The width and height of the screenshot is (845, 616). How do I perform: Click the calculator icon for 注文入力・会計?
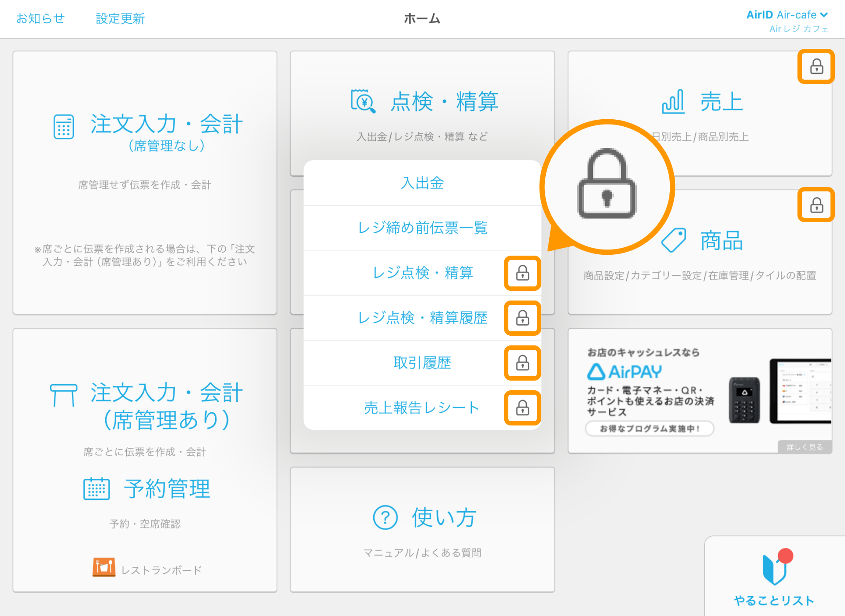pos(64,127)
